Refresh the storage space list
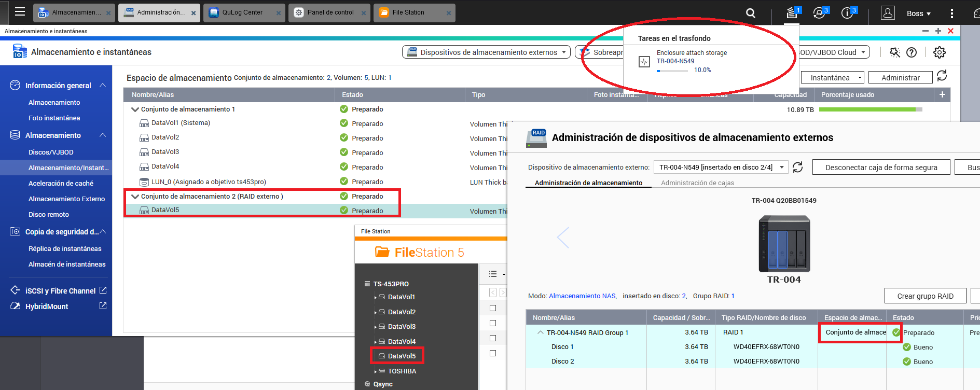Image resolution: width=980 pixels, height=390 pixels. (942, 76)
